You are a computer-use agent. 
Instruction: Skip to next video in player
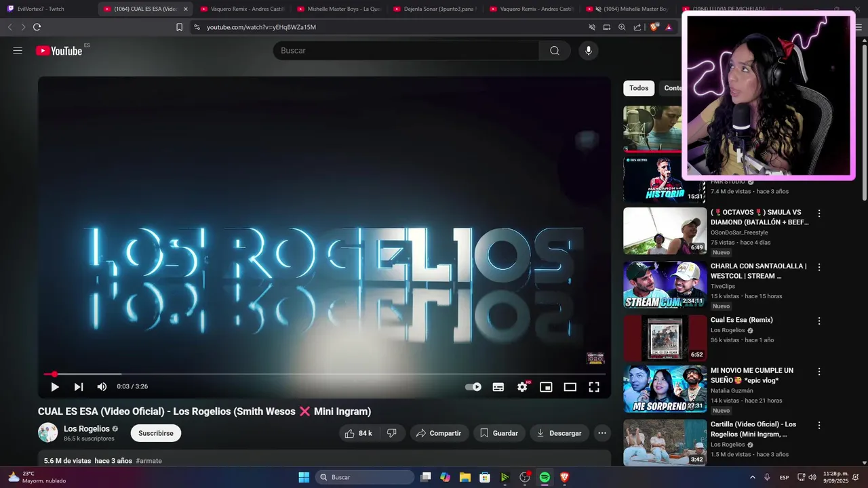point(79,387)
